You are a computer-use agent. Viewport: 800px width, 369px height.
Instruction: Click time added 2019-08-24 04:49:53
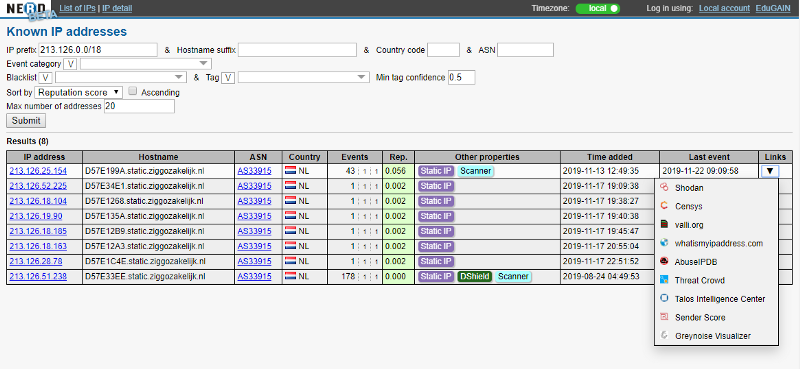tap(601, 277)
